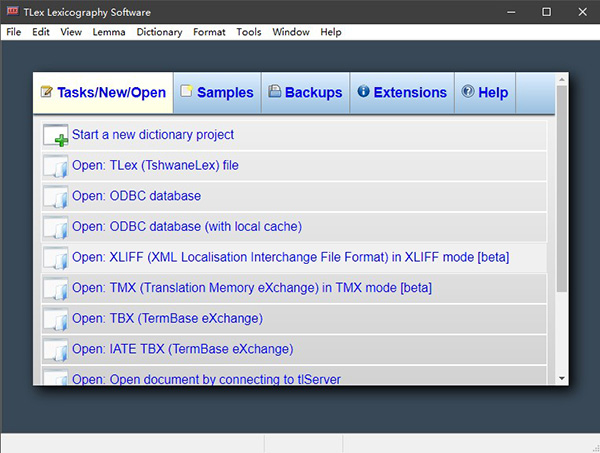Click the folder icon beside Open: IATE TBX

click(55, 350)
